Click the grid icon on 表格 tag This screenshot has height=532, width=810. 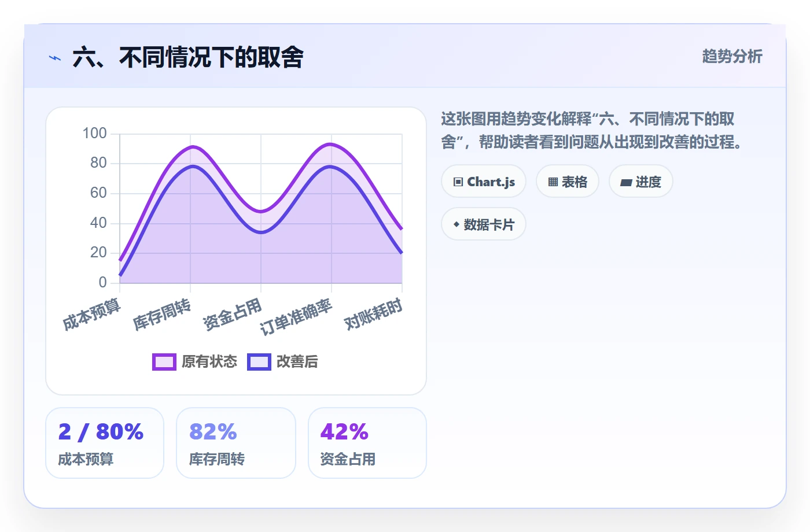pyautogui.click(x=553, y=182)
